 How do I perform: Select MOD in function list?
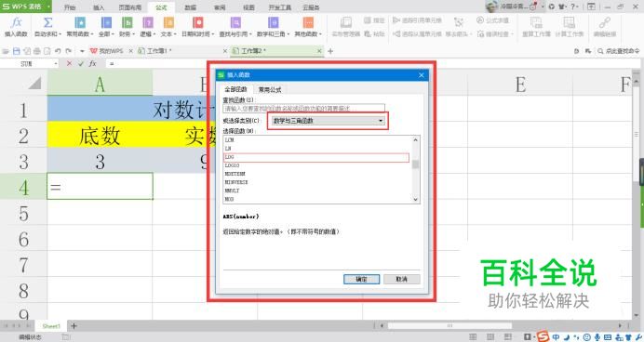pos(316,199)
